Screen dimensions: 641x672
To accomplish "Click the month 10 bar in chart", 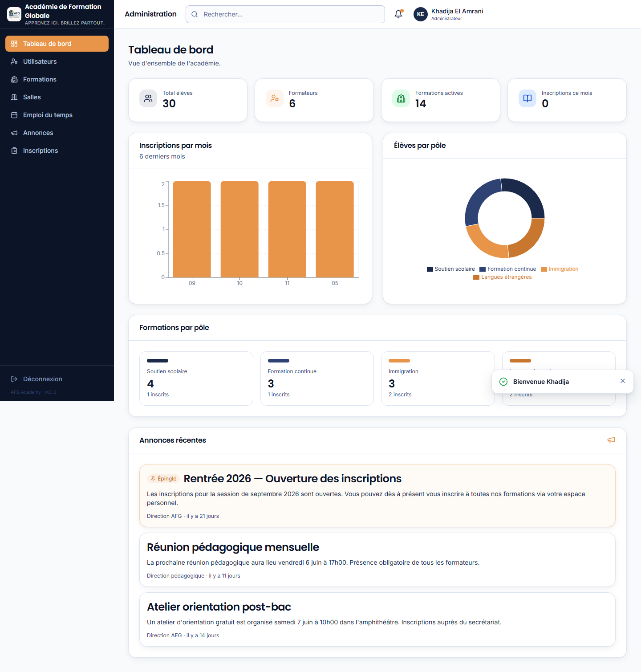I will tap(239, 229).
